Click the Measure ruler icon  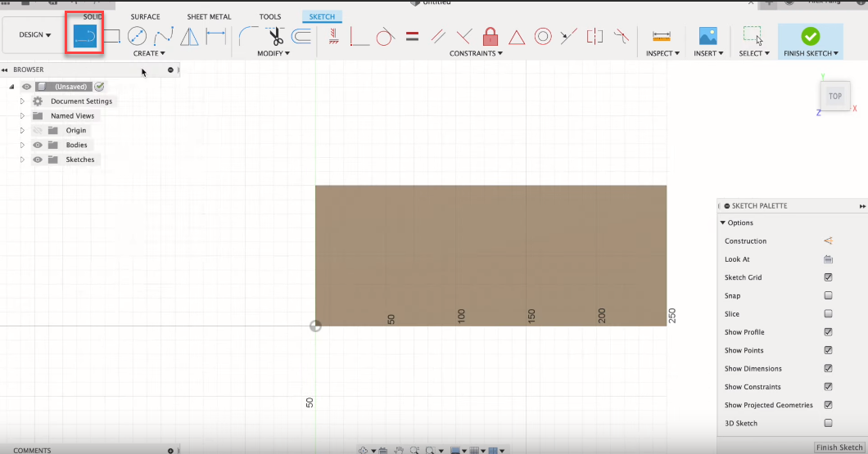coord(662,37)
